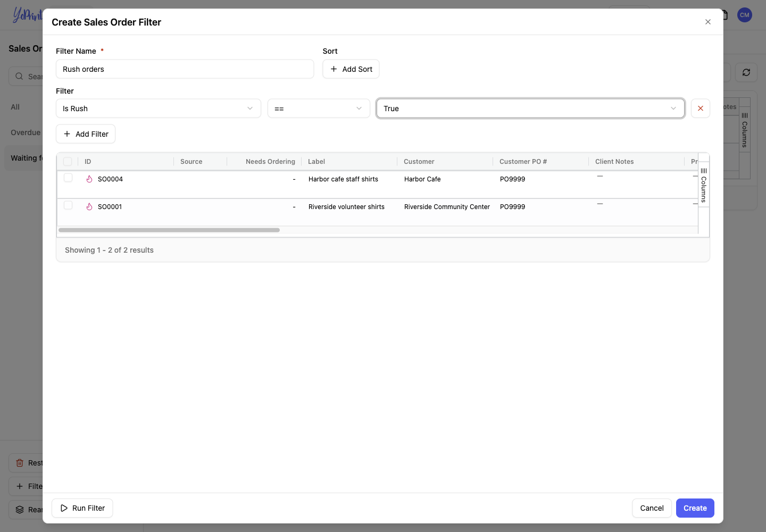Open the Columns panel in the dialog table
This screenshot has height=532, width=766.
[x=704, y=185]
